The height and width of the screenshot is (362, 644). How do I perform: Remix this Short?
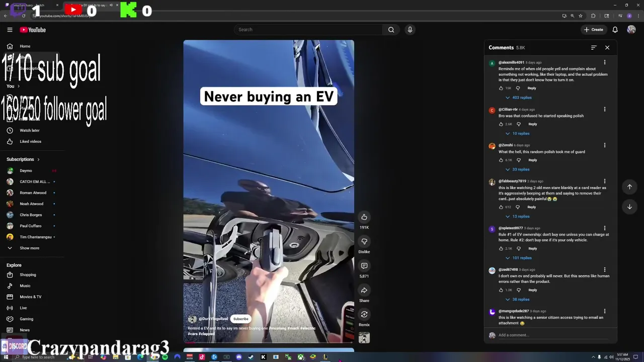click(x=364, y=314)
